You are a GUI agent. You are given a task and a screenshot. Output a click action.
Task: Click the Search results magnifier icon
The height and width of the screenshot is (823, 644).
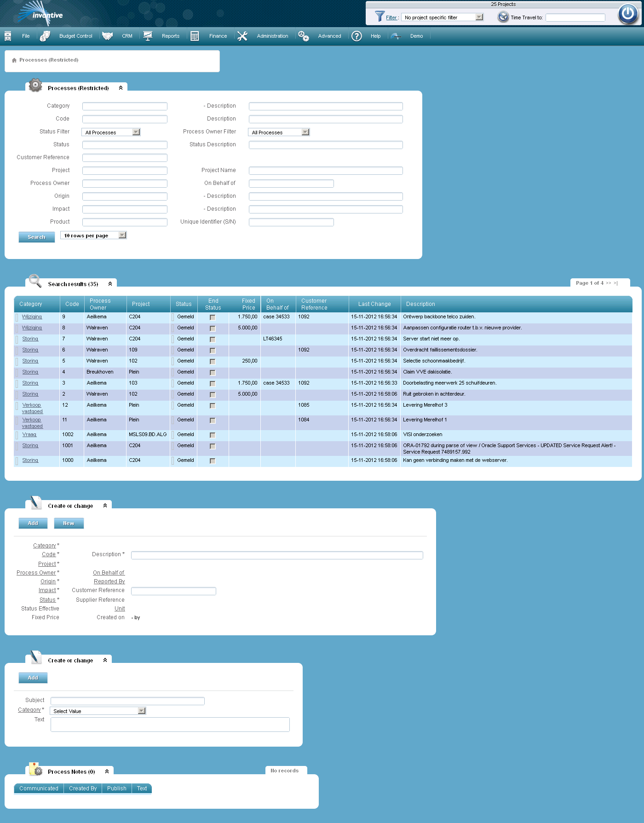[x=35, y=281]
